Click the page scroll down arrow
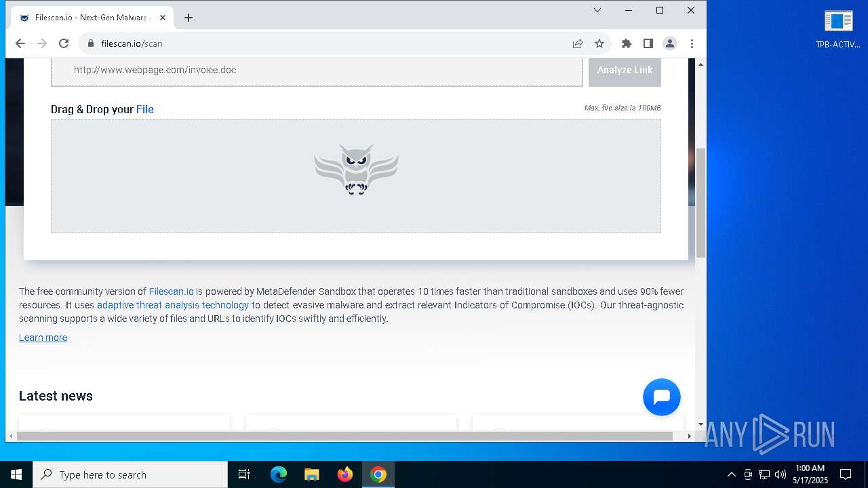The height and width of the screenshot is (488, 868). tap(701, 424)
